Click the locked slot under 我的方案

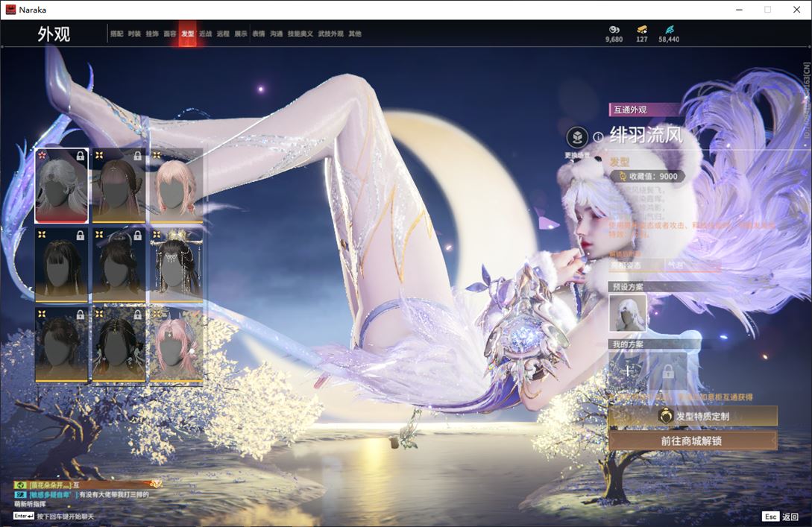(668, 370)
